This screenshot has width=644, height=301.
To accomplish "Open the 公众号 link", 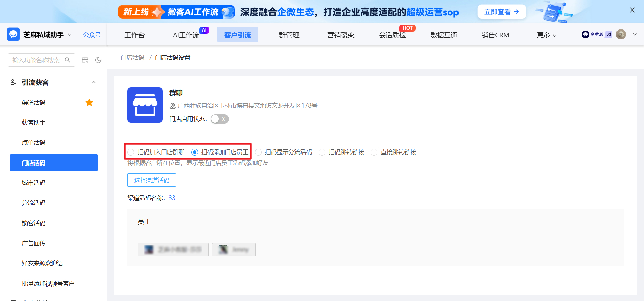I will 92,35.
